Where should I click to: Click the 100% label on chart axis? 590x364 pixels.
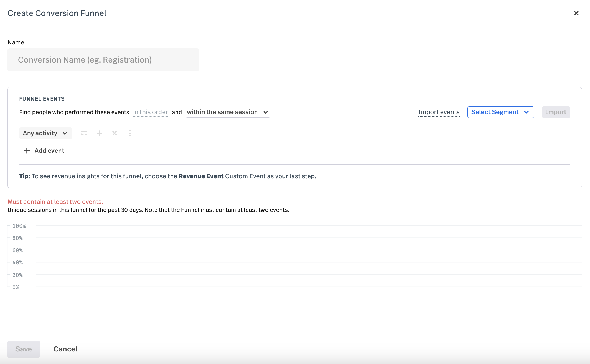(x=19, y=226)
